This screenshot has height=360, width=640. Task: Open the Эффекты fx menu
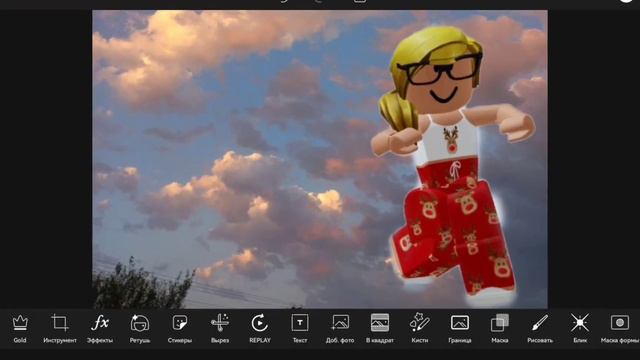click(100, 328)
